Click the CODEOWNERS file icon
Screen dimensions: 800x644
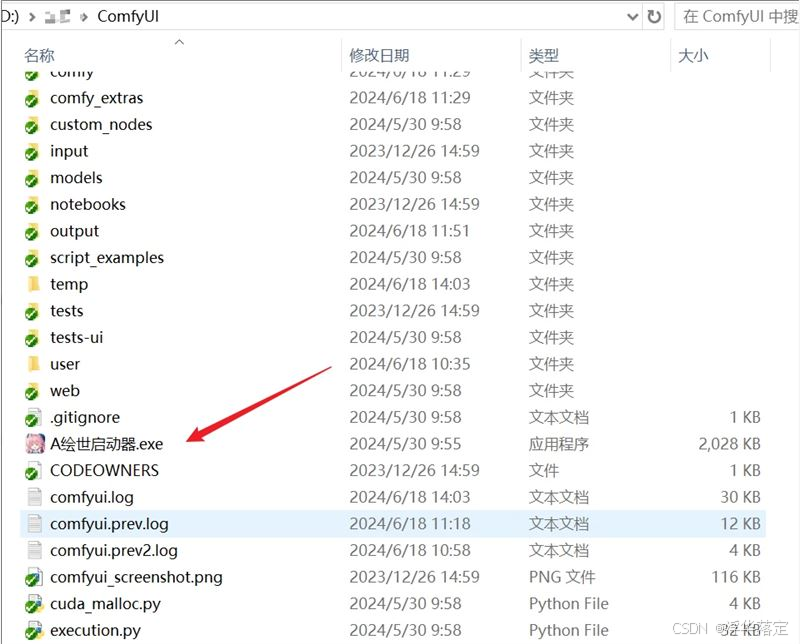click(33, 470)
